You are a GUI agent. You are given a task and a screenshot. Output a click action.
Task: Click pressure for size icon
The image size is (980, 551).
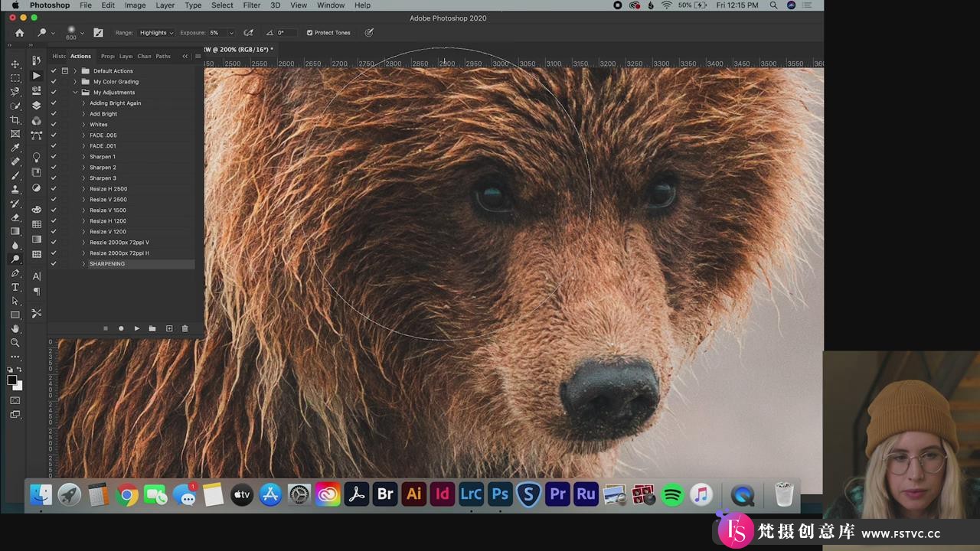369,33
